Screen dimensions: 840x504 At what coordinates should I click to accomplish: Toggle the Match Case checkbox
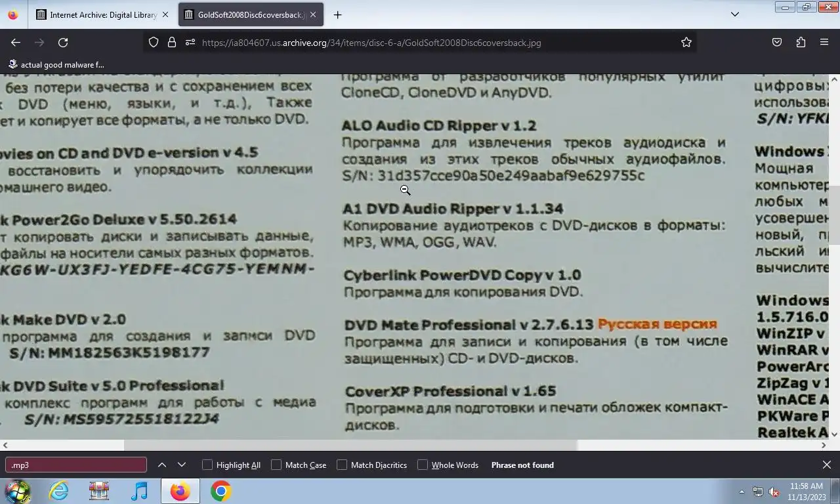tap(299, 465)
